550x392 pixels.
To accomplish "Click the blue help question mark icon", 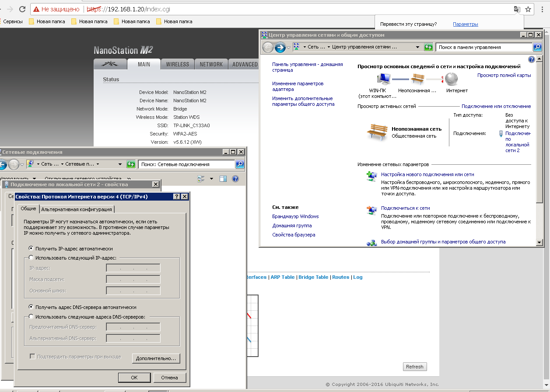I will 532,59.
